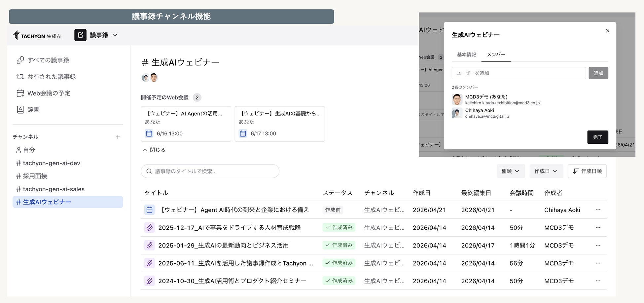Screen dimensions: 644x303
Task: Expand the 議事録 app switcher chevron
Action: 115,35
